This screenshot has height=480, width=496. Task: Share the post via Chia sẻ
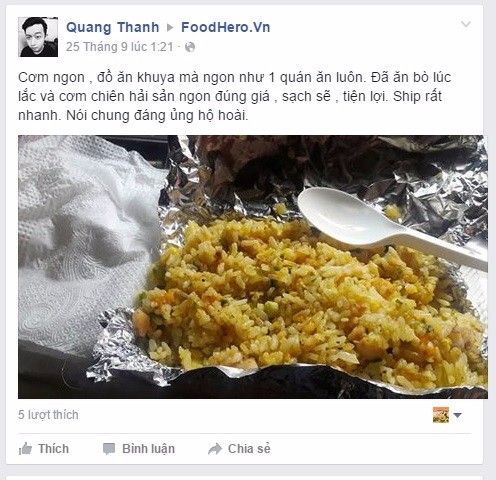click(249, 449)
